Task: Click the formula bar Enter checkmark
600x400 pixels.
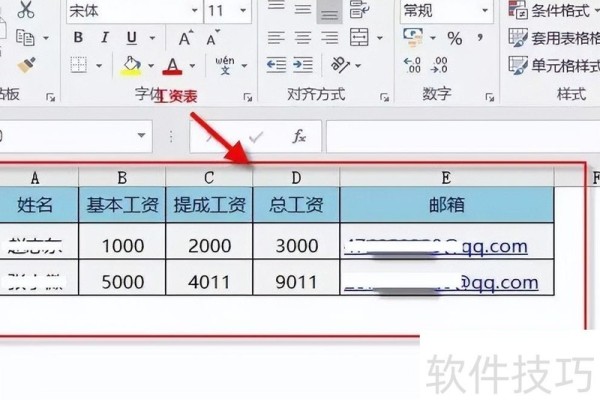Action: pos(256,136)
